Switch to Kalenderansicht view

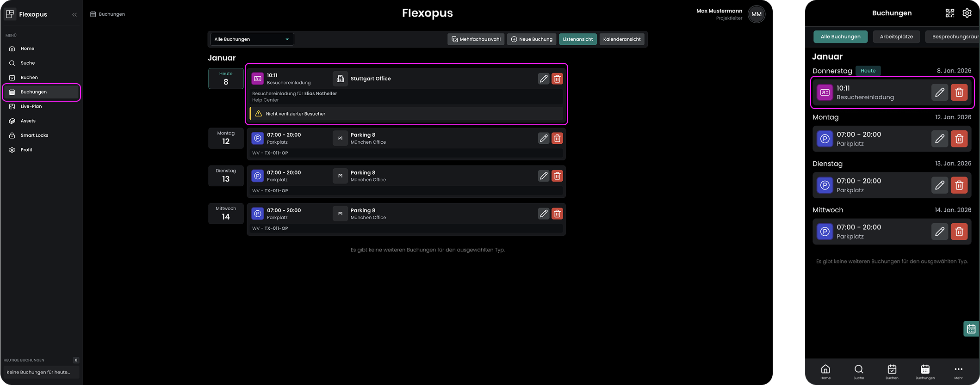(621, 39)
